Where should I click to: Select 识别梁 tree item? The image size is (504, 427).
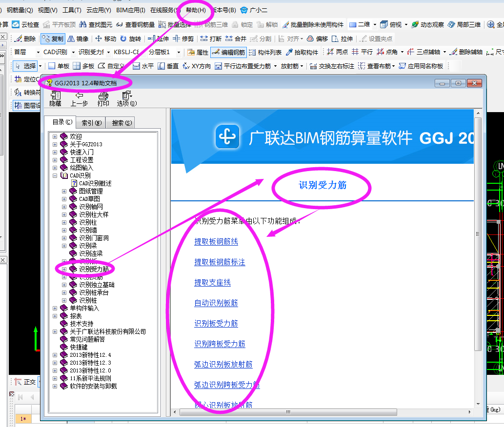point(88,246)
